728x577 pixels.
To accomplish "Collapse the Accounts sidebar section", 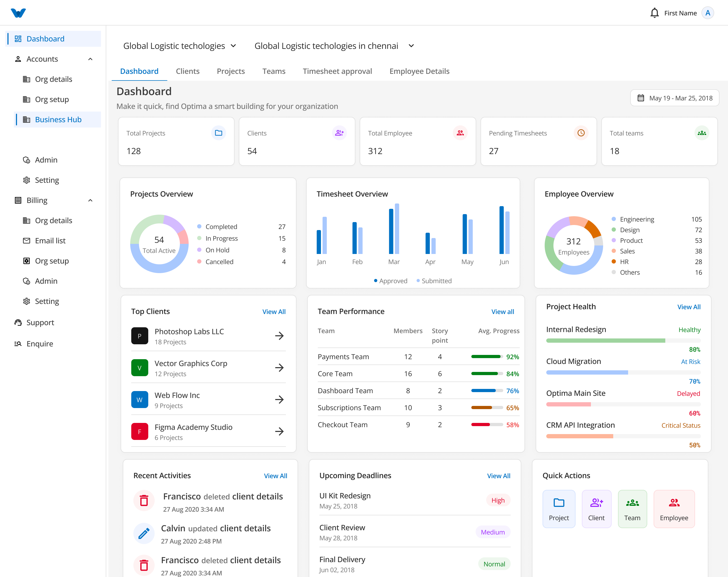I will (90, 59).
